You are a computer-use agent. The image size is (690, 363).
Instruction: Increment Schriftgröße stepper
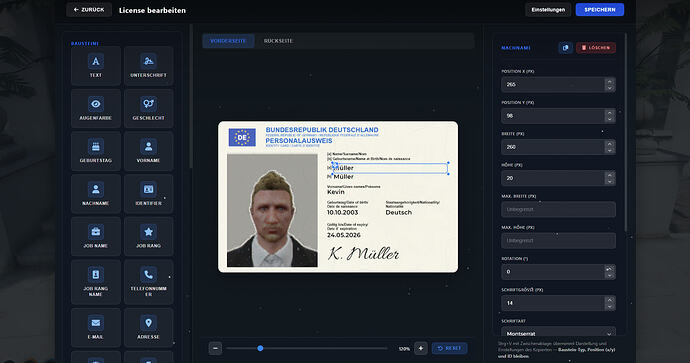[x=609, y=300]
